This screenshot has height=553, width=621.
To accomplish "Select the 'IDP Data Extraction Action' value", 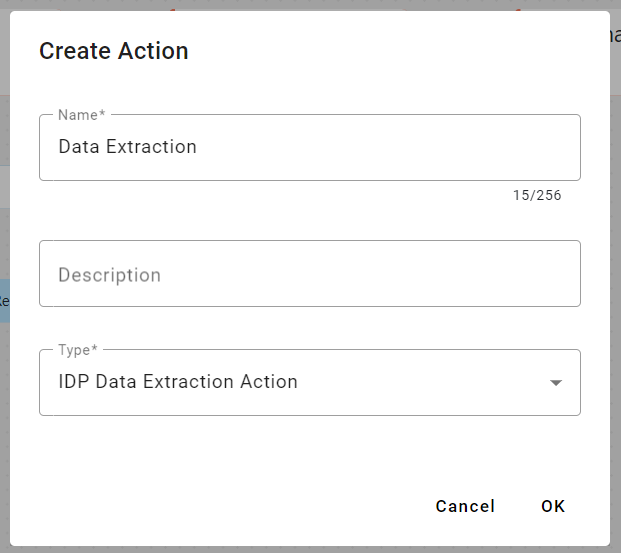I will pyautogui.click(x=178, y=382).
